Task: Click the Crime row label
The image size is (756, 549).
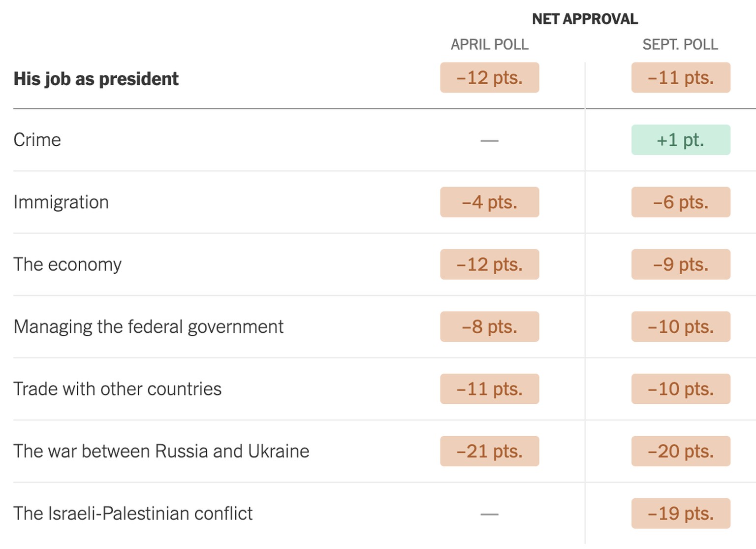Action: (37, 140)
